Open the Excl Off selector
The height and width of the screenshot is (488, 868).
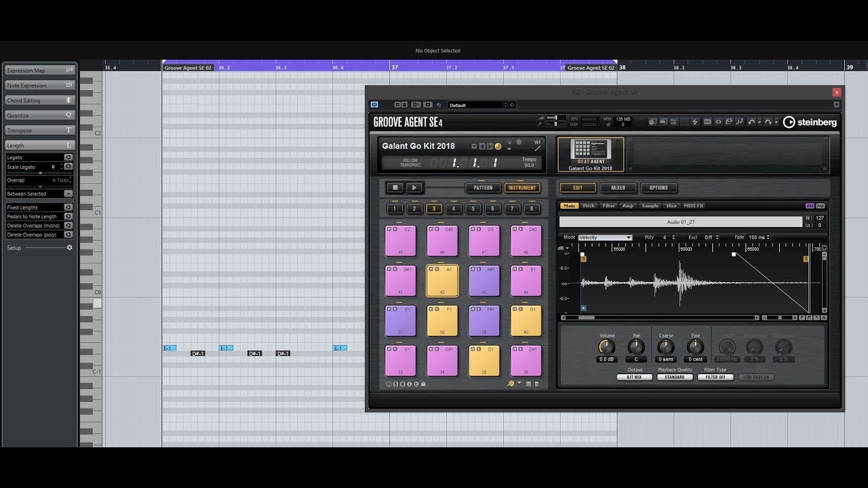pyautogui.click(x=711, y=238)
